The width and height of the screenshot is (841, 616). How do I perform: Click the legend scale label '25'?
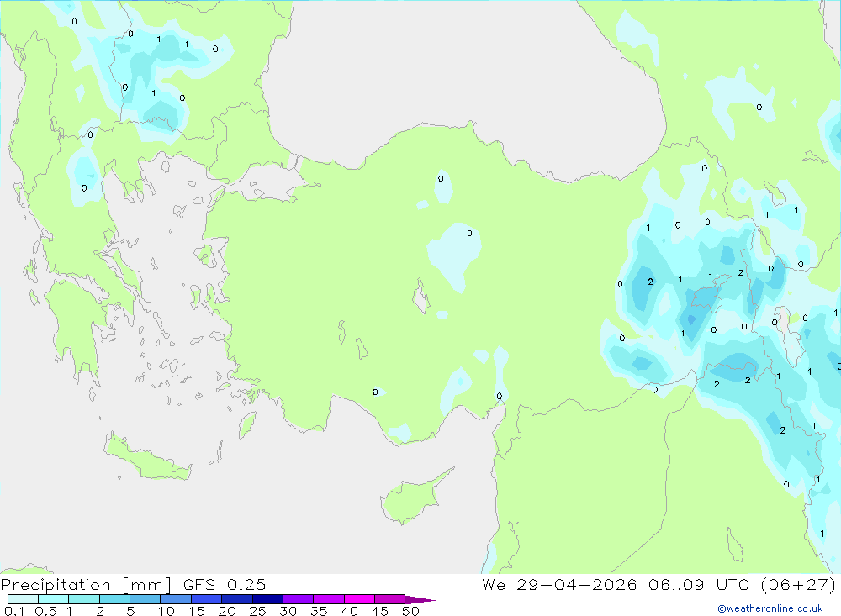[x=257, y=611]
